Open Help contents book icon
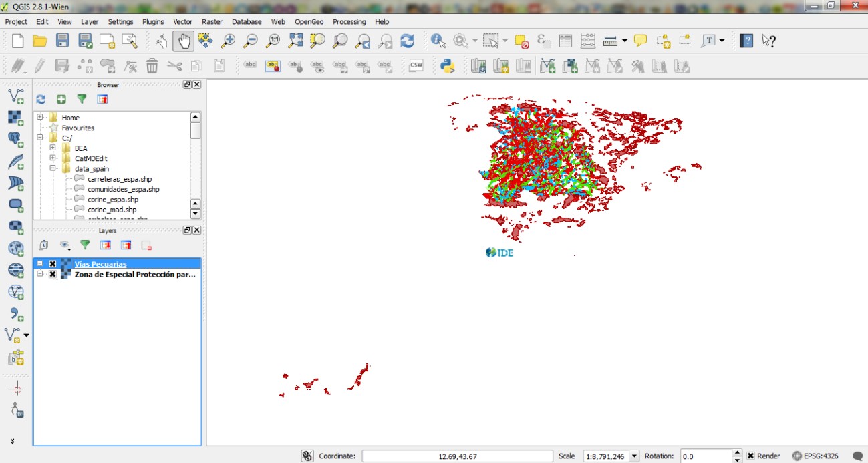Viewport: 868px width, 463px height. point(746,41)
